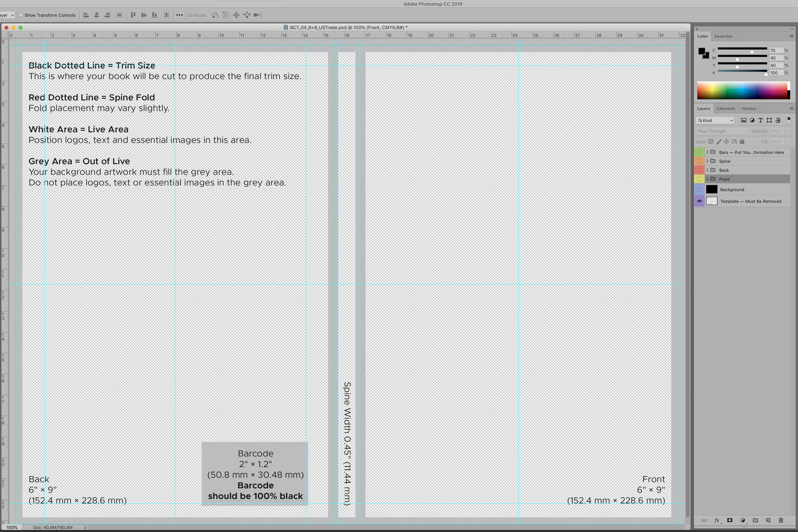Switch to the History tab
Screen dimensions: 798x532
[749, 108]
